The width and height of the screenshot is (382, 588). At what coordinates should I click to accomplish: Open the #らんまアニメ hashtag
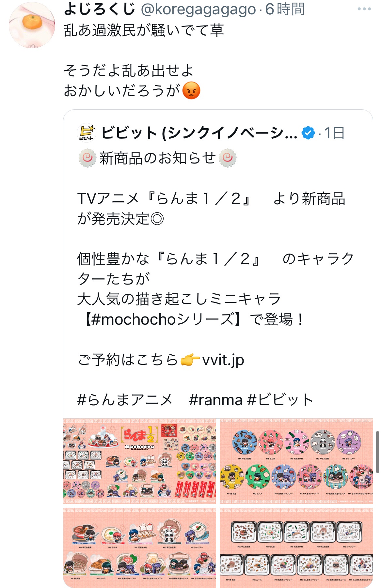(125, 400)
